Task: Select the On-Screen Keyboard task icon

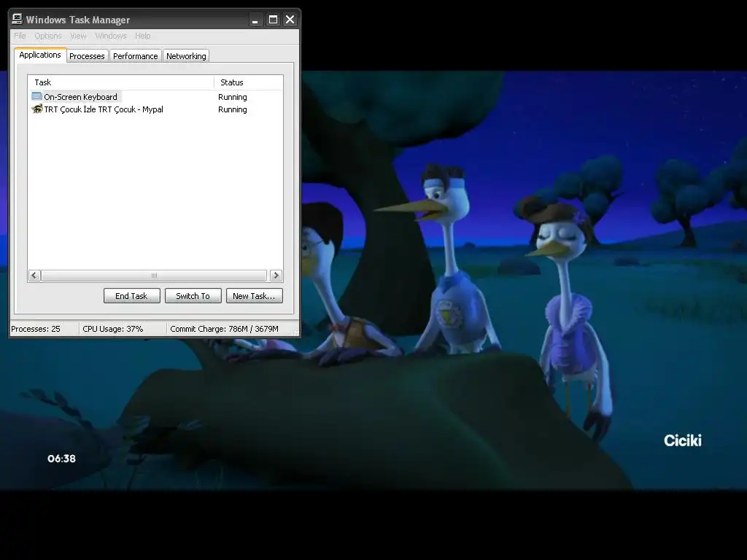Action: [x=36, y=97]
